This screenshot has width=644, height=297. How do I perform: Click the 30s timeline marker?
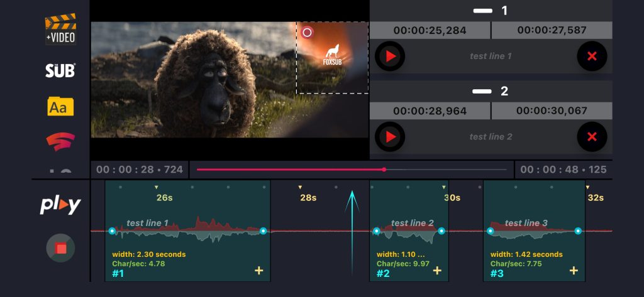[x=452, y=198]
